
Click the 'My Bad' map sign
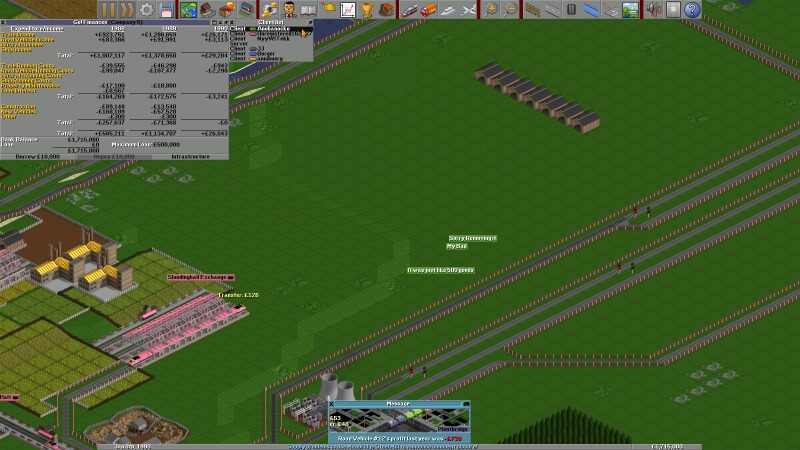click(457, 246)
